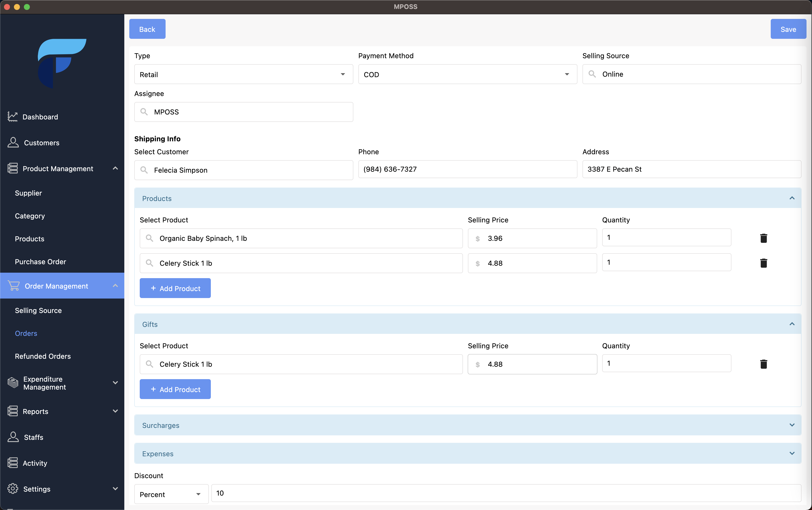Image resolution: width=812 pixels, height=510 pixels.
Task: Click the Phone number input field
Action: (x=467, y=169)
